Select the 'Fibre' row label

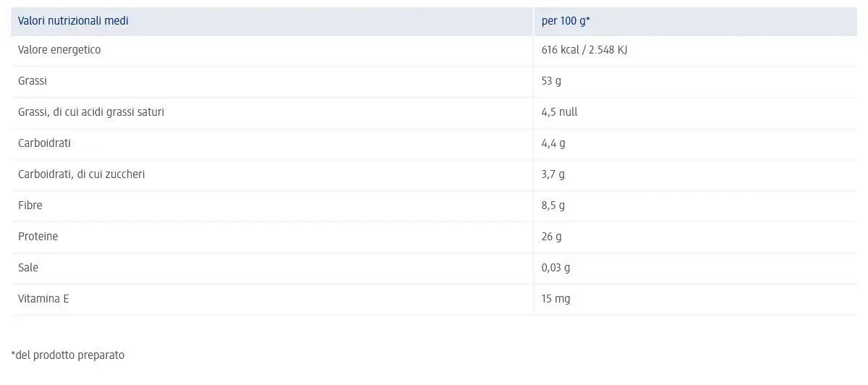30,206
